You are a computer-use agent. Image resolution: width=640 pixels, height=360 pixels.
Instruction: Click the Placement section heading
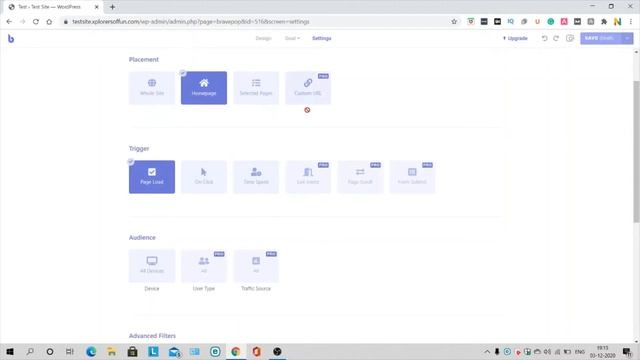[144, 60]
